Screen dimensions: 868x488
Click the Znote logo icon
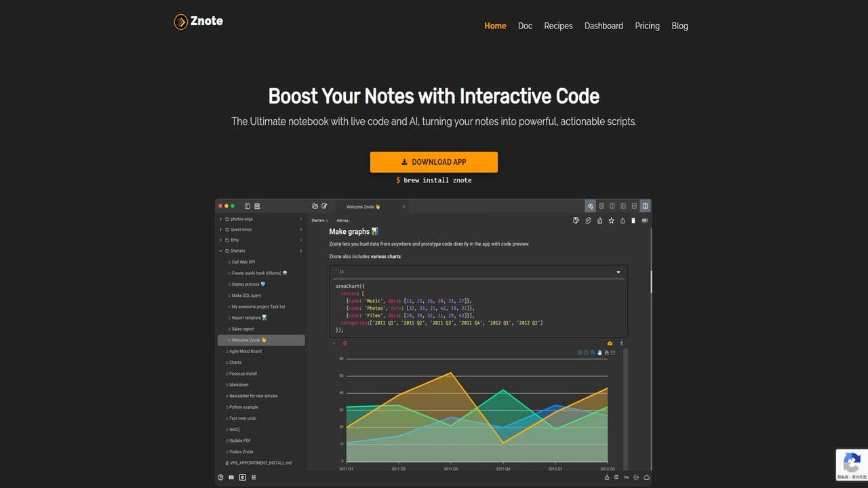[180, 22]
